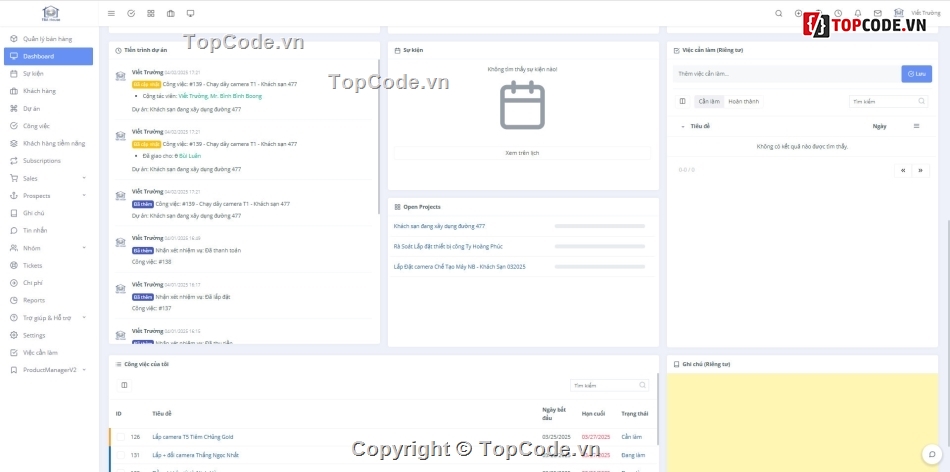950x472 pixels.
Task: Expand the Sales sidebar submenu
Action: pyautogui.click(x=47, y=178)
